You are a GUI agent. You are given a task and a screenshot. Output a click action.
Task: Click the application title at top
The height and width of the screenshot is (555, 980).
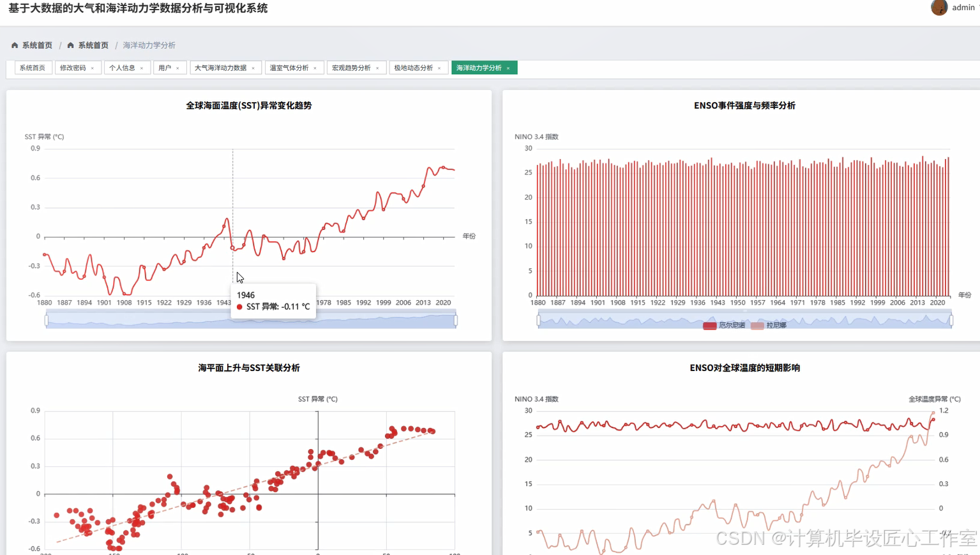(x=138, y=8)
